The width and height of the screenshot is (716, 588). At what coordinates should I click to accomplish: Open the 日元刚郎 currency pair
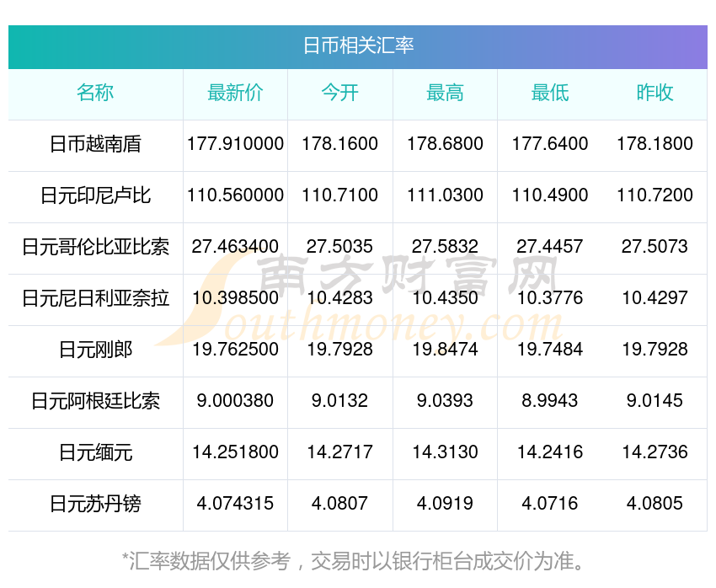[95, 350]
